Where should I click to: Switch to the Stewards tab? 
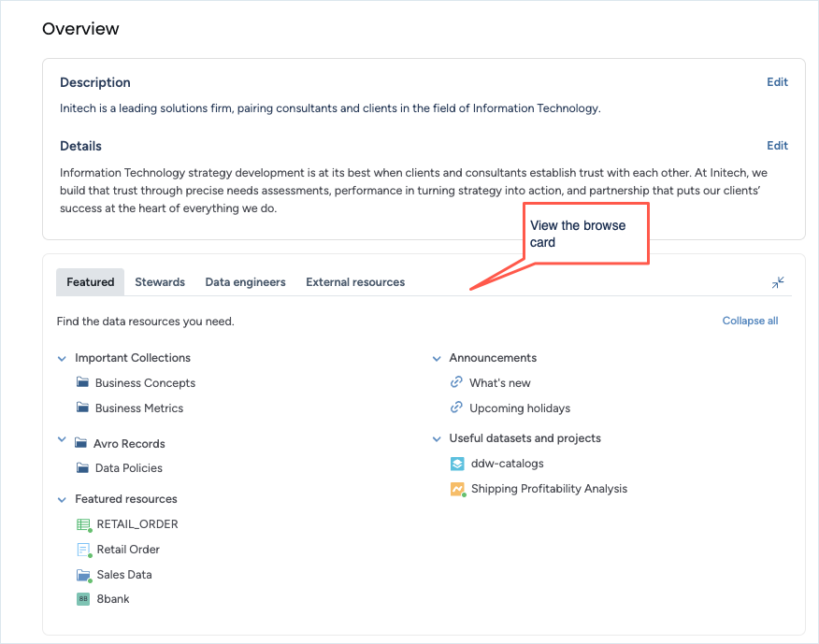pyautogui.click(x=160, y=282)
